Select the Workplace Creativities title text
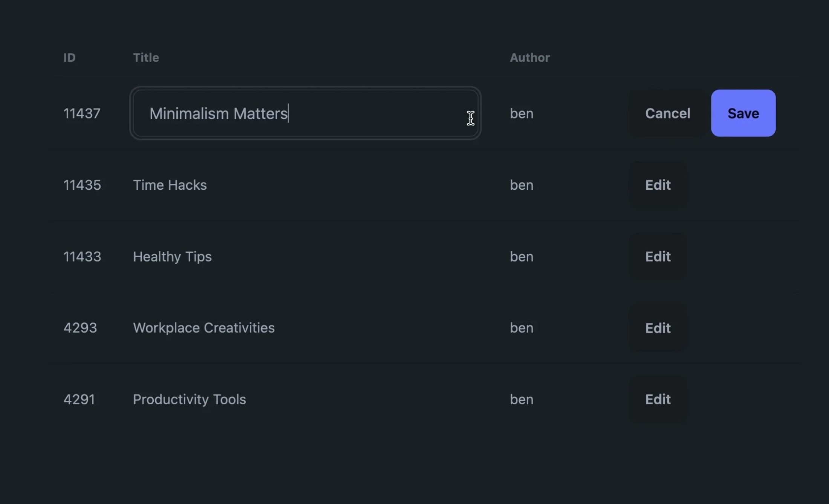The width and height of the screenshot is (829, 504). [x=203, y=328]
